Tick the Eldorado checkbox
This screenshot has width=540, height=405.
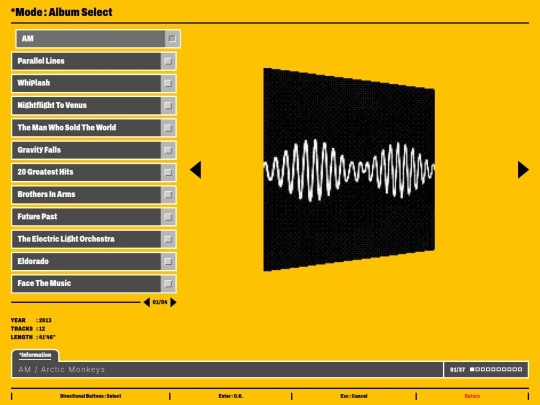[x=168, y=261]
